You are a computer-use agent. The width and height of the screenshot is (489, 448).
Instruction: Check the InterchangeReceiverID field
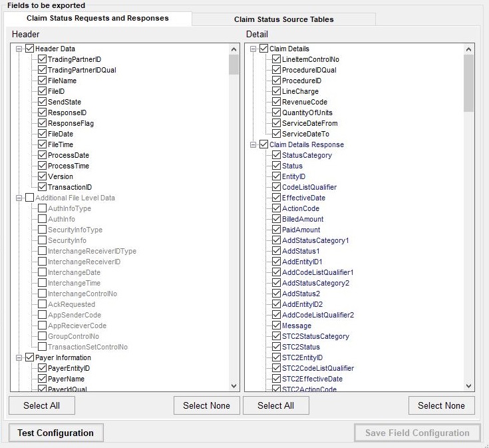coord(42,262)
